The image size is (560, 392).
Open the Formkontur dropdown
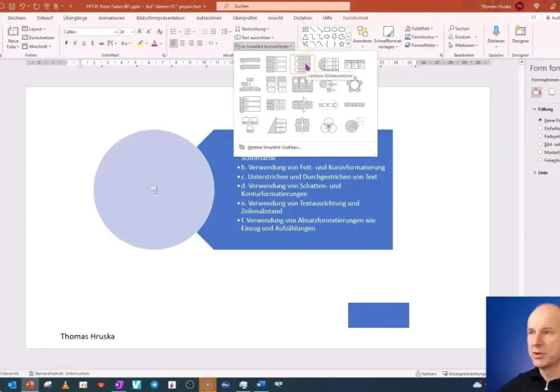click(x=422, y=37)
